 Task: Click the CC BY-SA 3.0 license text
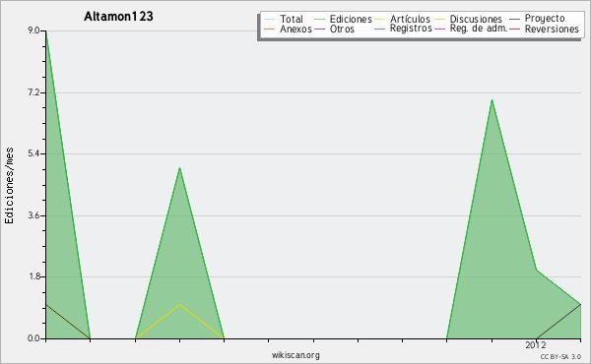[x=560, y=356]
